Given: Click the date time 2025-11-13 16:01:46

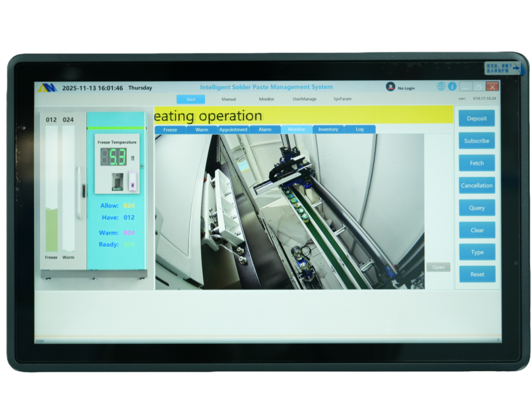Looking at the screenshot, I should click(92, 88).
